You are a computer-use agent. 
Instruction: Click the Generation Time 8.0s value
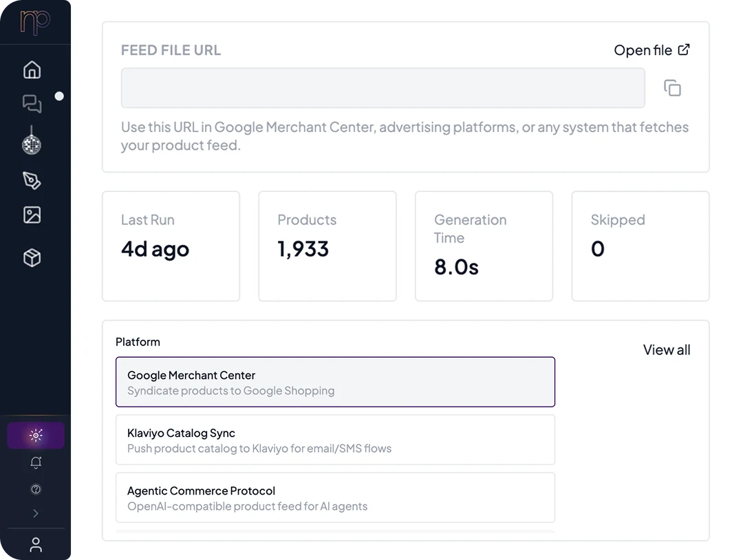(x=456, y=267)
